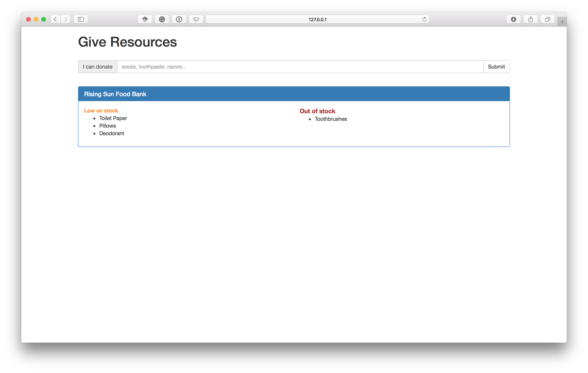Screen dimensions: 588x373
Task: Open the 1Password extension
Action: (179, 19)
